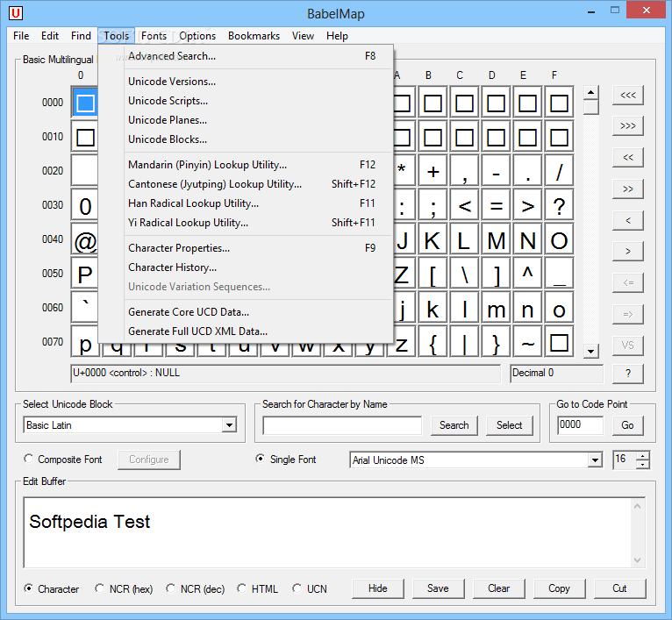Click the Hide button
This screenshot has width=672, height=620.
coord(378,588)
